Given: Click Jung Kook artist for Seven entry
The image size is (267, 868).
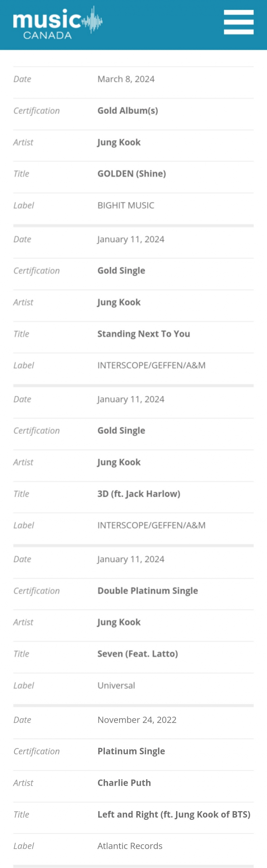Looking at the screenshot, I should click(x=119, y=622).
